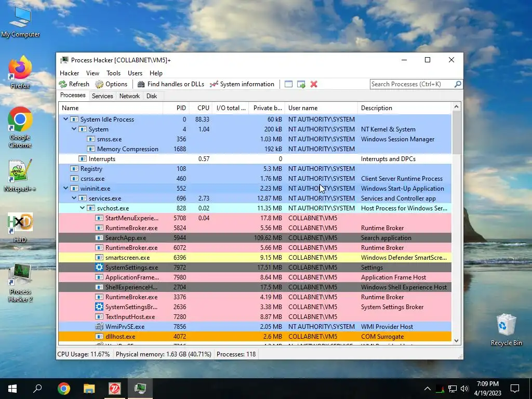Open the Firefox desktop shortcut
The width and height of the screenshot is (532, 399).
point(20,72)
